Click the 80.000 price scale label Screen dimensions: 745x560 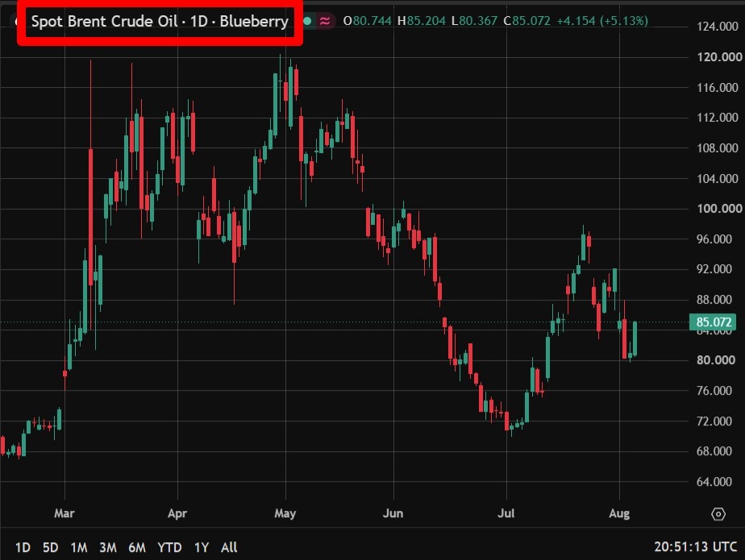coord(715,360)
